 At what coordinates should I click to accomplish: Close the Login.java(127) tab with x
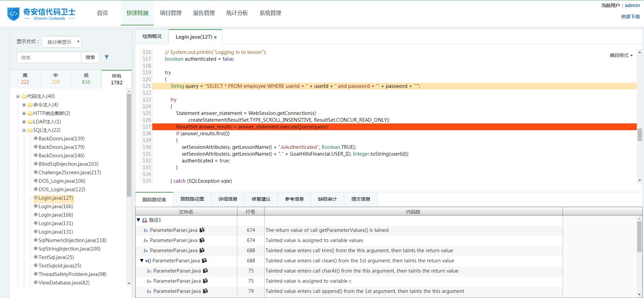215,37
